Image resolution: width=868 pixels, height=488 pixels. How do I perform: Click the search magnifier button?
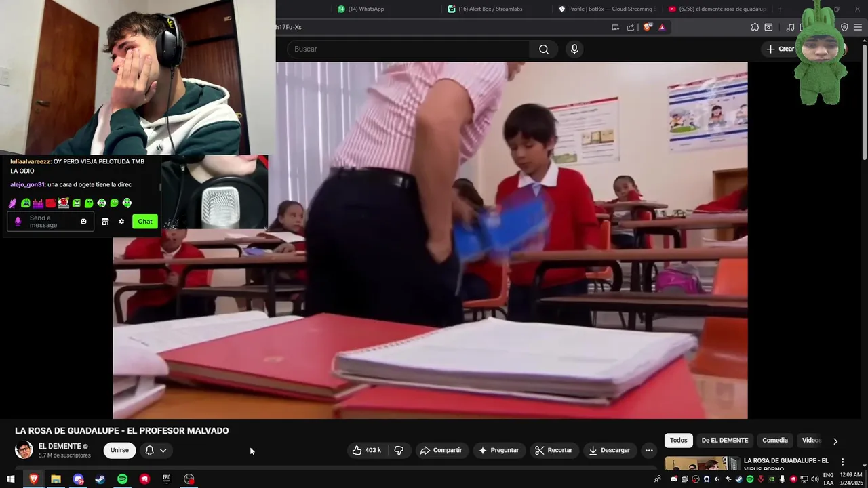[x=544, y=49]
